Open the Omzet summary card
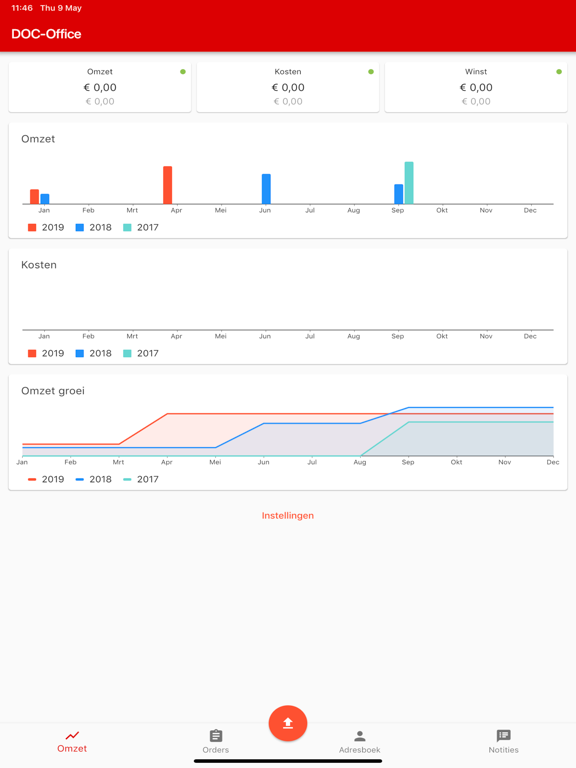 click(x=100, y=87)
